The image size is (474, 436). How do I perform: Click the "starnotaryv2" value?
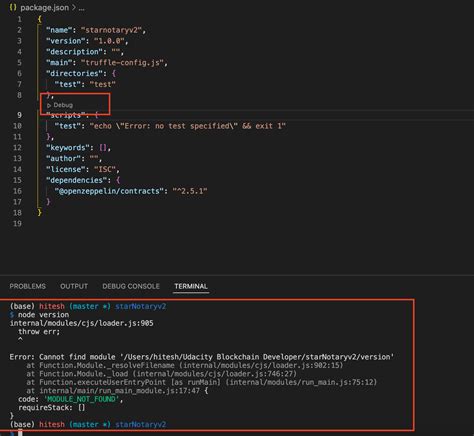pyautogui.click(x=111, y=30)
